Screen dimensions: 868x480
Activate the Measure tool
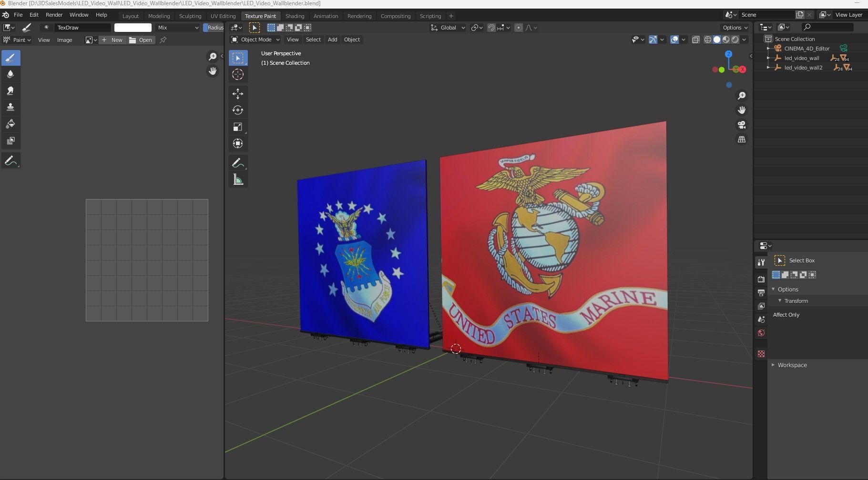(238, 180)
